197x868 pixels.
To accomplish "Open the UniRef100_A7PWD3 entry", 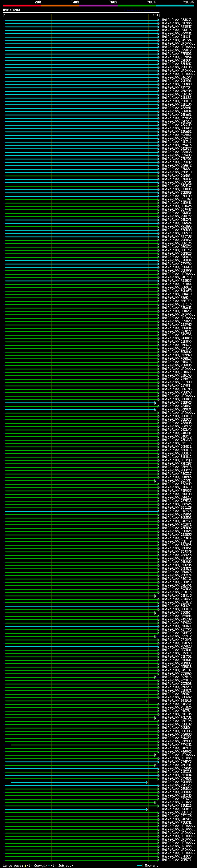I will pos(177,54).
